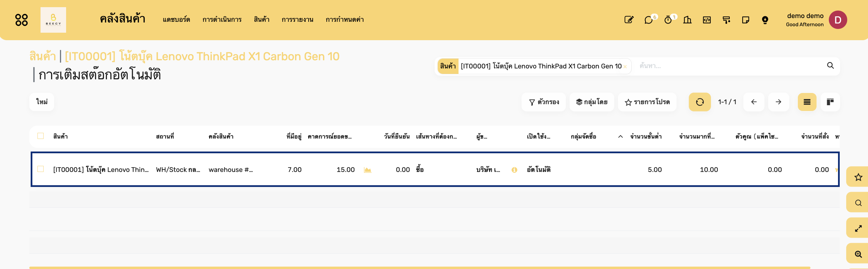Sort by จำนวนมากที่... column header
This screenshot has width=868, height=269.
tap(697, 136)
